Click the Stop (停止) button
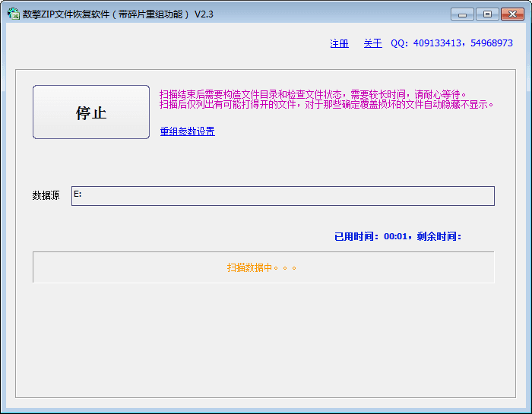The height and width of the screenshot is (414, 532). [91, 112]
